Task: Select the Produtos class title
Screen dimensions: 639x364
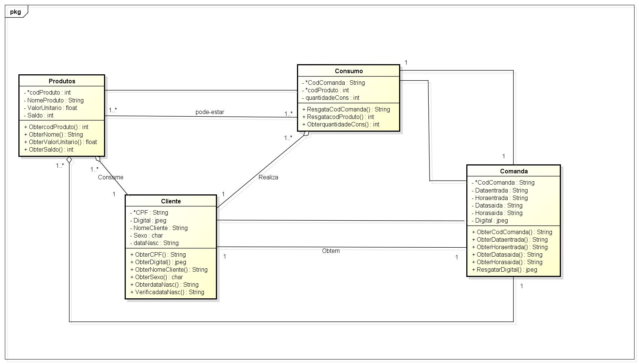Action: point(62,81)
